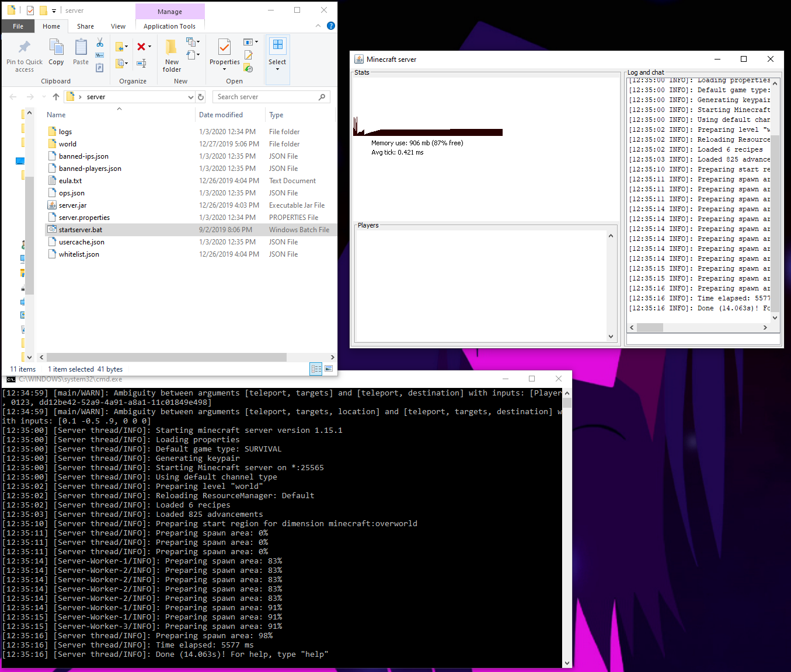Select the logs folder
This screenshot has height=672, width=791.
click(191, 132)
